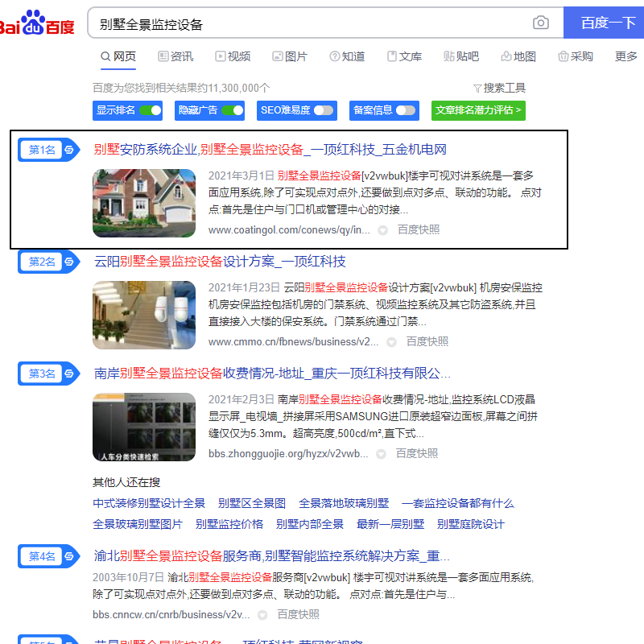This screenshot has width=644, height=644.
Task: Switch to the 地图 tab
Action: 518,56
